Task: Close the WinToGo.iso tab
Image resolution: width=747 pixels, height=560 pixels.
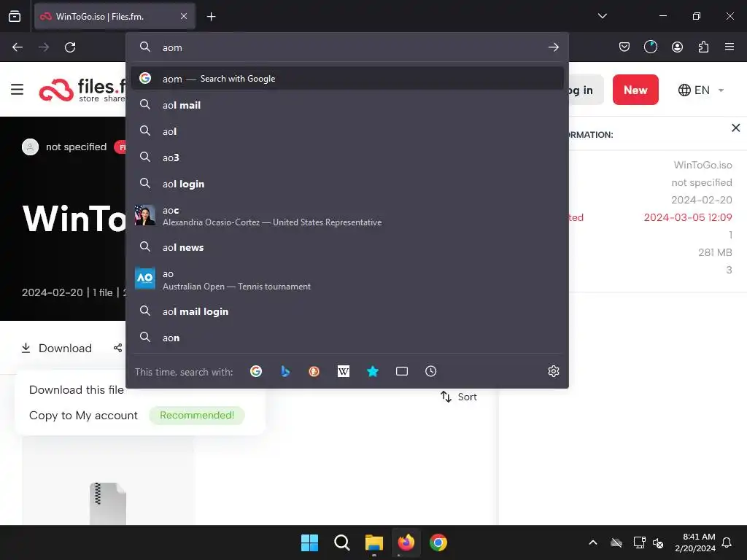Action: pos(184,16)
